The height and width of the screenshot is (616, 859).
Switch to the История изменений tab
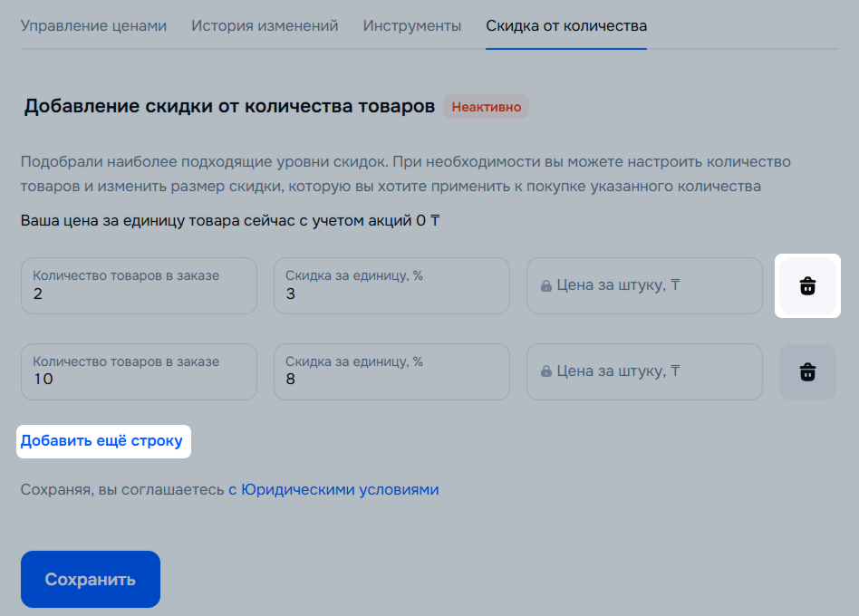(x=265, y=25)
